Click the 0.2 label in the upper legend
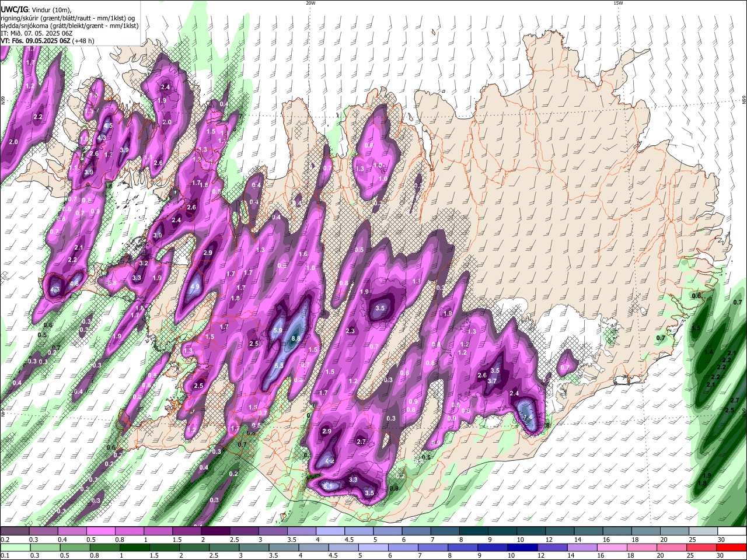This screenshot has width=747, height=560. (x=5, y=540)
